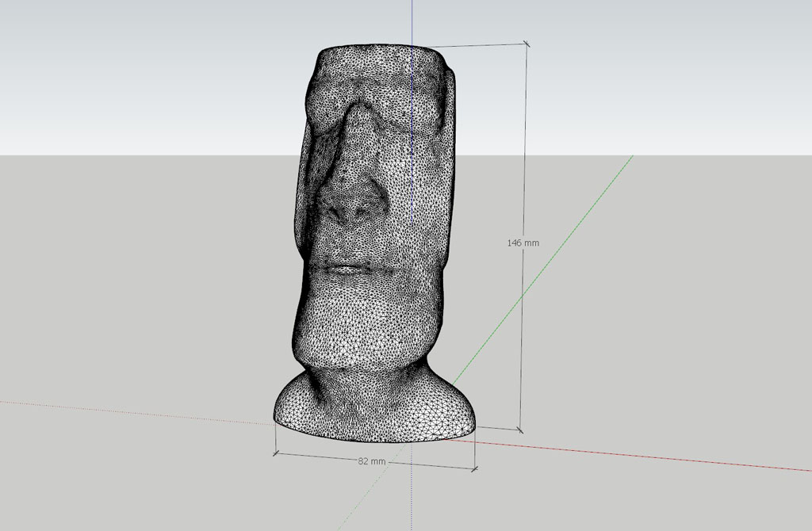
Task: Select the horizontal width dimension line
Action: click(x=333, y=458)
